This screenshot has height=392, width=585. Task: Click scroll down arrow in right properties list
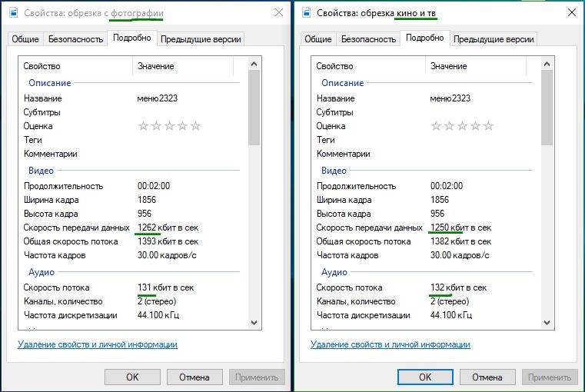(547, 323)
